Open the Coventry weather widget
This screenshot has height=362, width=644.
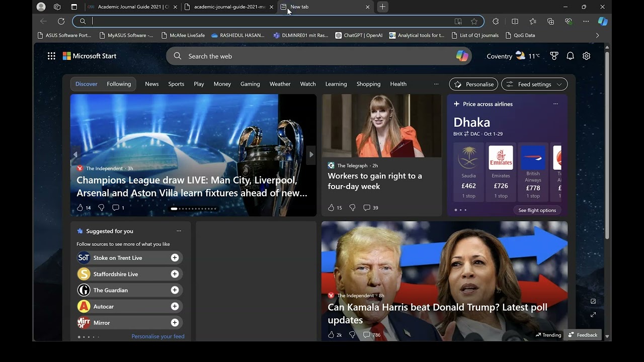[x=513, y=56]
